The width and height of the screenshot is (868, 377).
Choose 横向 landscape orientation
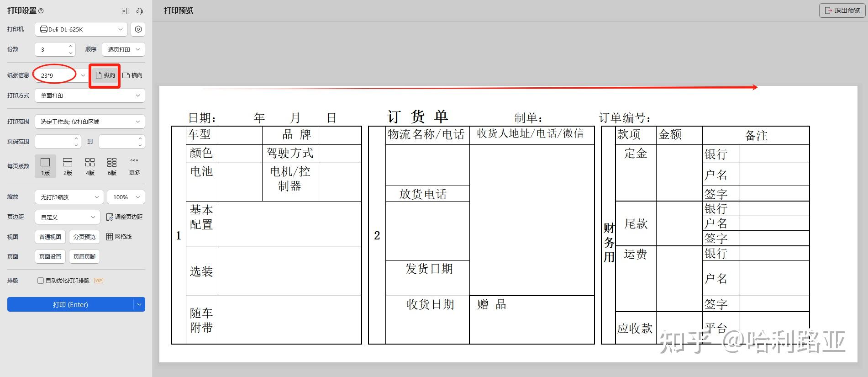coord(132,75)
